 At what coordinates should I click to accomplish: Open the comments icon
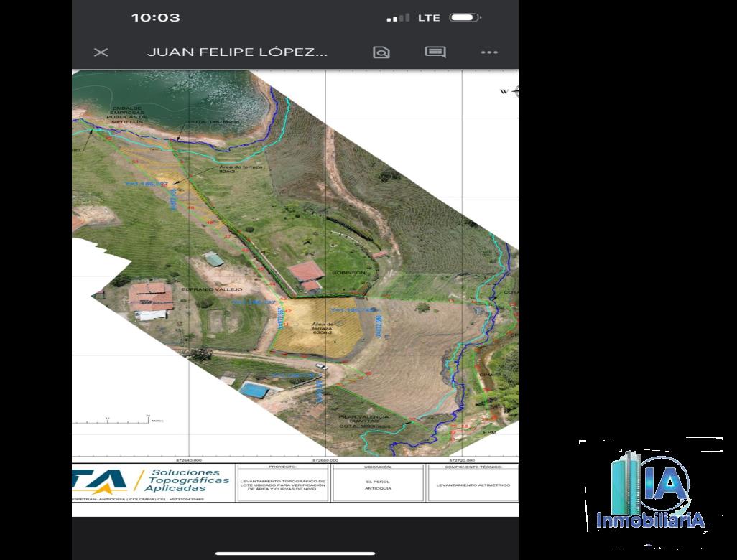pyautogui.click(x=435, y=52)
